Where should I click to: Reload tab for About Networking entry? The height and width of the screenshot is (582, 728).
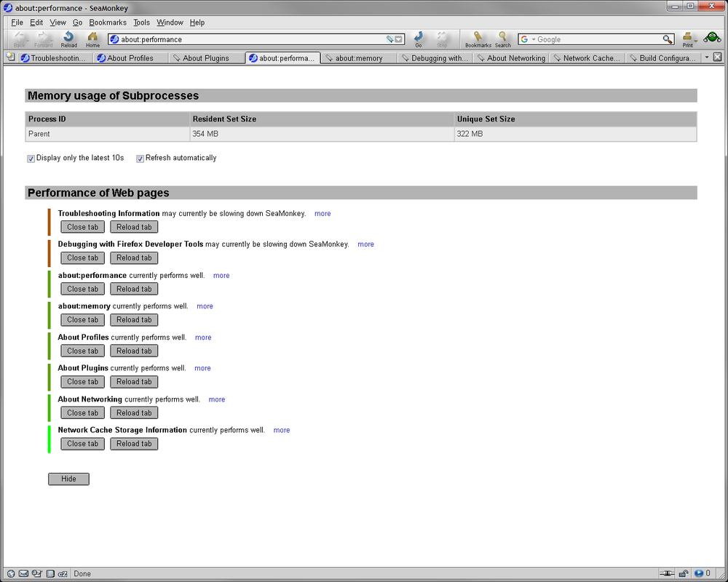[134, 412]
